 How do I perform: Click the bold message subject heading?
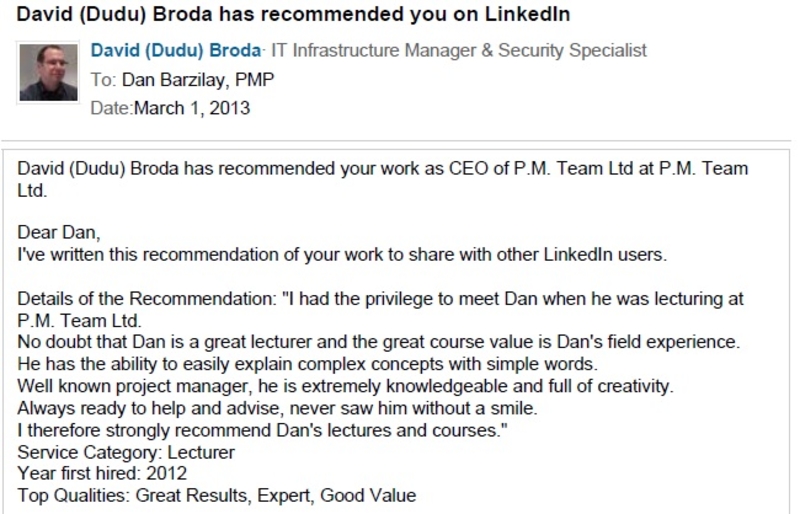click(293, 14)
